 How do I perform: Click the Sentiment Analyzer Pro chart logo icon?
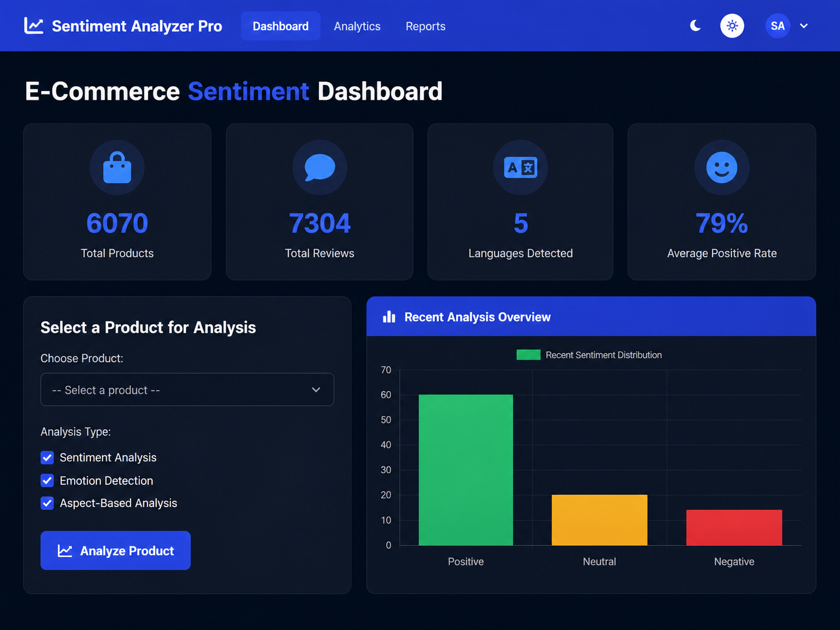click(x=34, y=26)
